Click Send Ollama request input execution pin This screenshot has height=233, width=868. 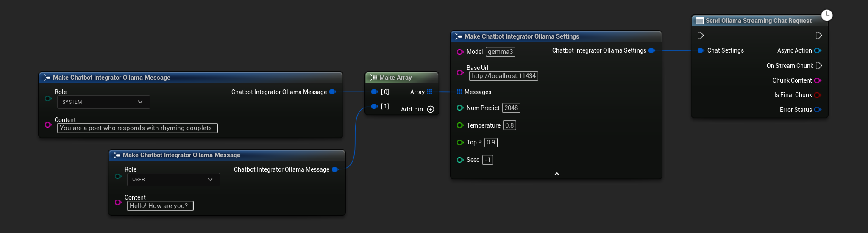701,36
